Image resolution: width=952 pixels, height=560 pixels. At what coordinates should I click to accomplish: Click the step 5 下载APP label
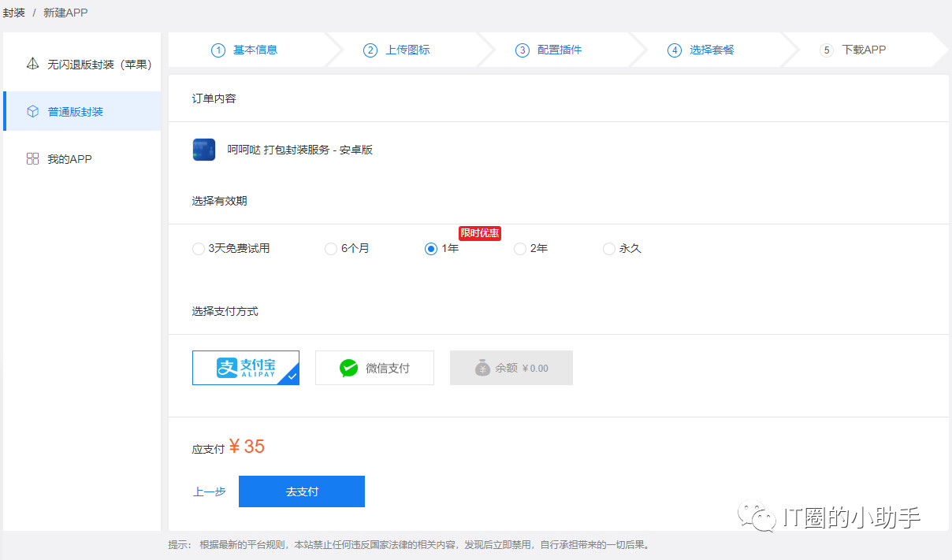(857, 50)
